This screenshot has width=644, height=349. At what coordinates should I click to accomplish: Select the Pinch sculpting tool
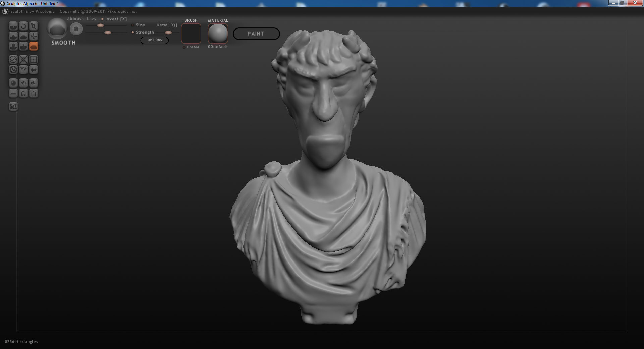tap(23, 46)
